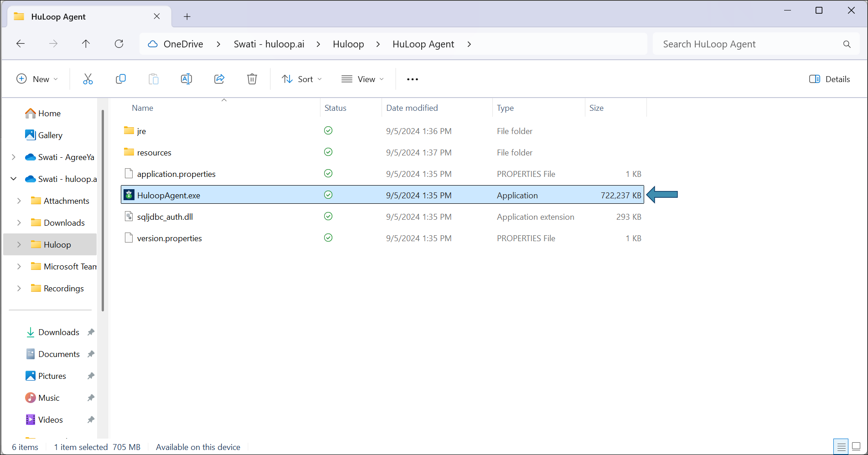Click sync status icon for jre folder
The width and height of the screenshot is (868, 455).
point(328,131)
